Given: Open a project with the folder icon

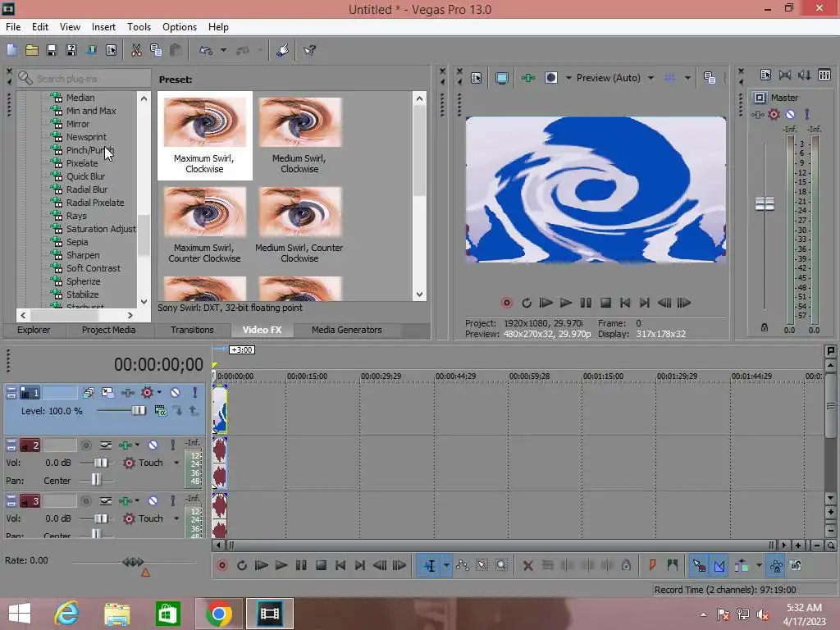Looking at the screenshot, I should [32, 50].
